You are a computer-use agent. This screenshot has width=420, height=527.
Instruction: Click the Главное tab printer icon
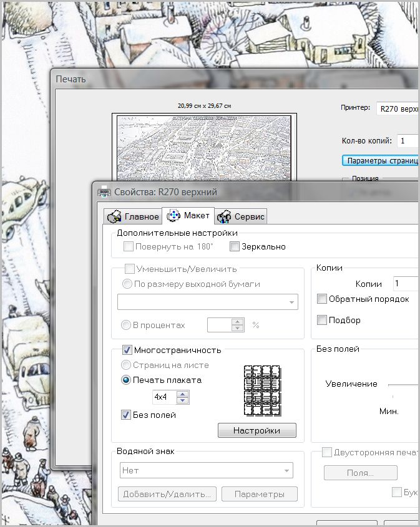click(114, 216)
